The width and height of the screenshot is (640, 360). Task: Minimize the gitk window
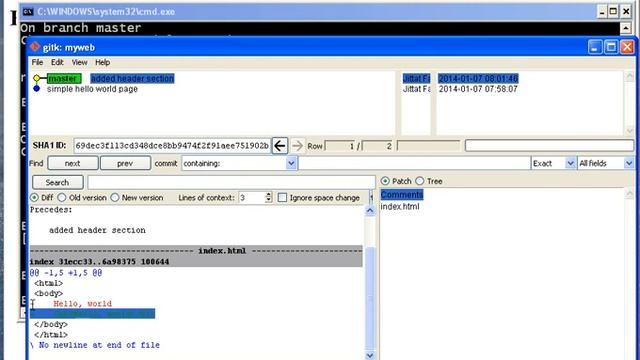[x=595, y=47]
